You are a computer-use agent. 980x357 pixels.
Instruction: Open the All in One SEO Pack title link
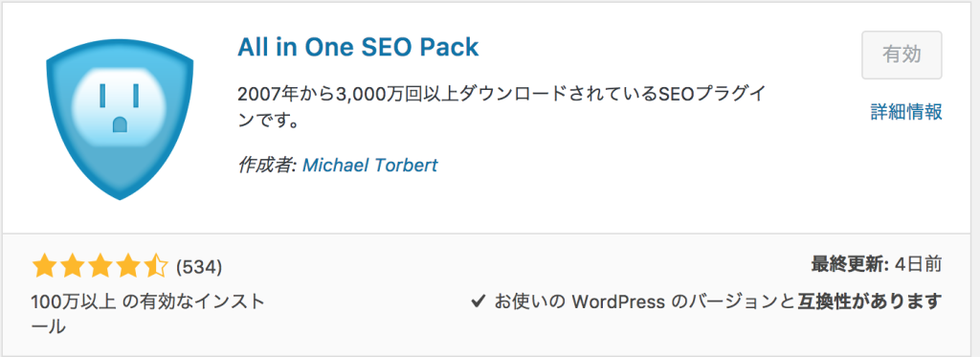pyautogui.click(x=358, y=48)
